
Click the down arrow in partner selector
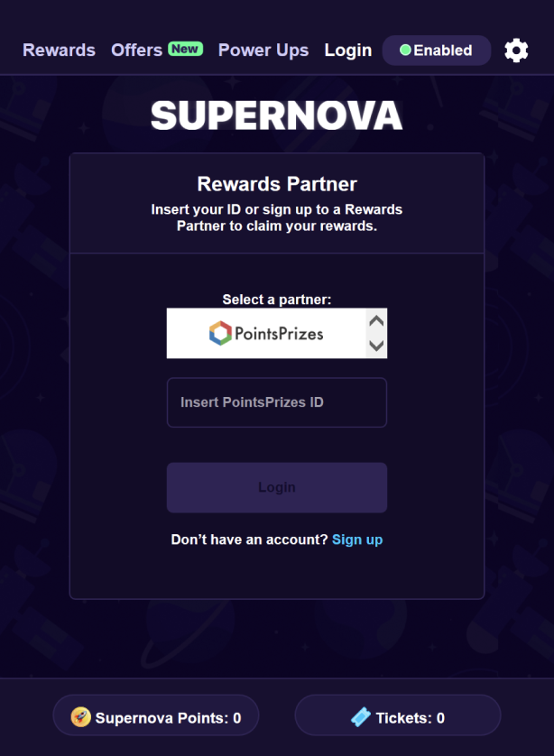click(x=376, y=346)
